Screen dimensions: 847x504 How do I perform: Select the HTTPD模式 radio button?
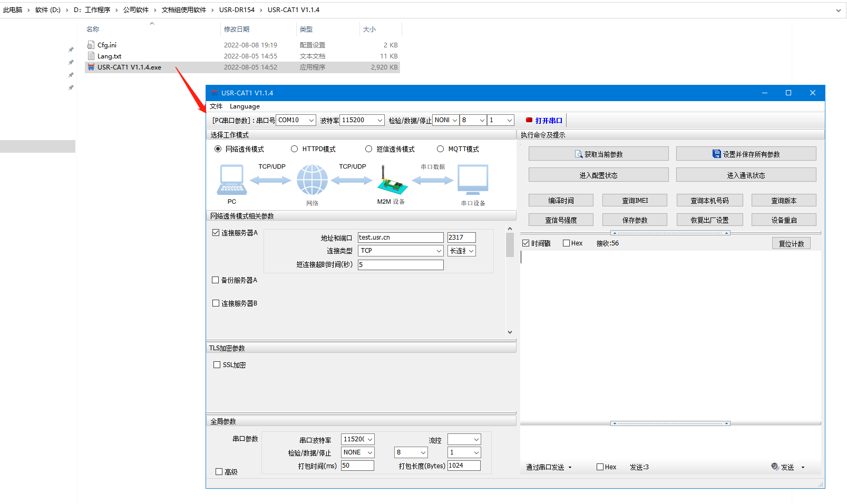tap(295, 149)
